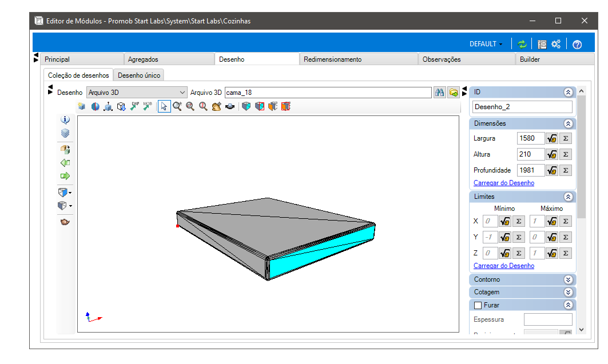Screen dimensions: 608x364
Task: Open help with the question mark icon
Action: 577,45
